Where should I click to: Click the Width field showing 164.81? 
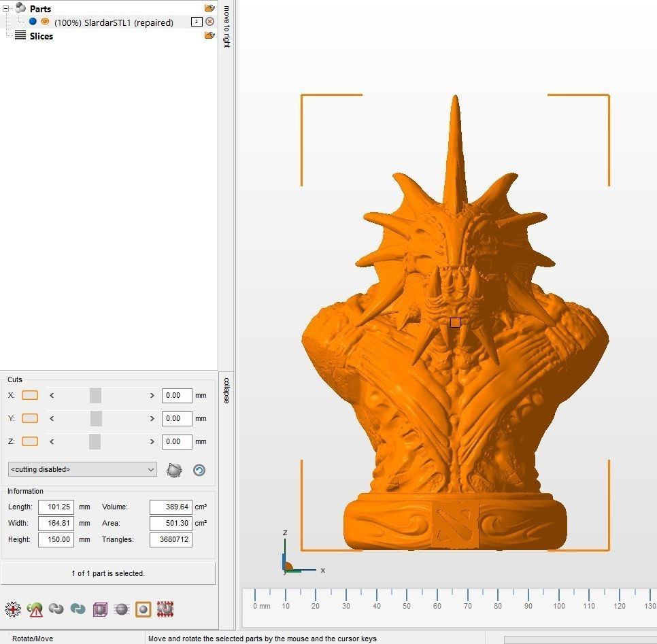click(x=56, y=524)
